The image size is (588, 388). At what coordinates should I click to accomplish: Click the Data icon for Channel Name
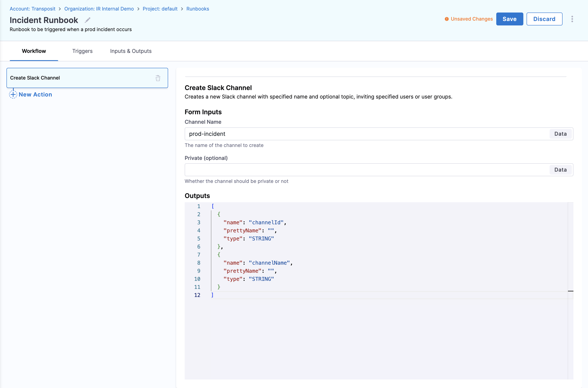pyautogui.click(x=561, y=134)
